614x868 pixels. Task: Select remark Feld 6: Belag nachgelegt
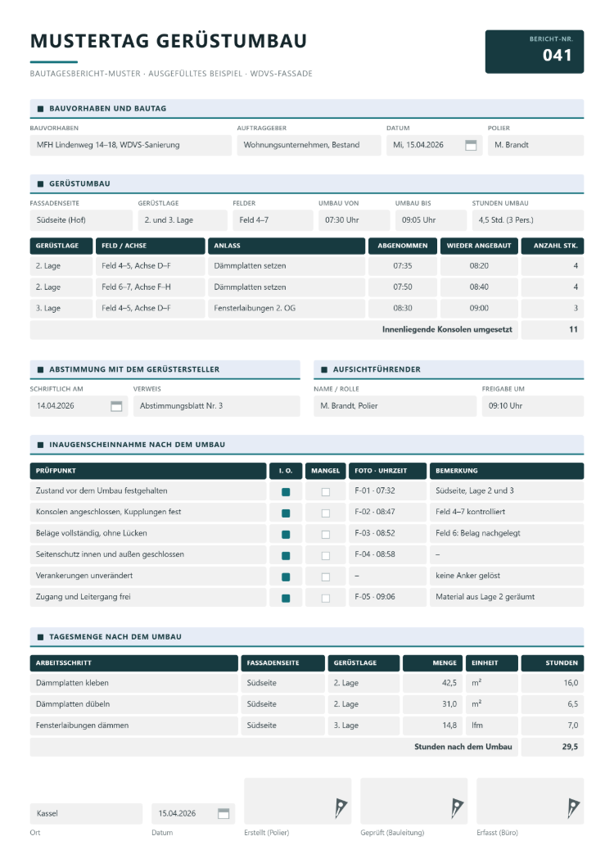click(506, 533)
